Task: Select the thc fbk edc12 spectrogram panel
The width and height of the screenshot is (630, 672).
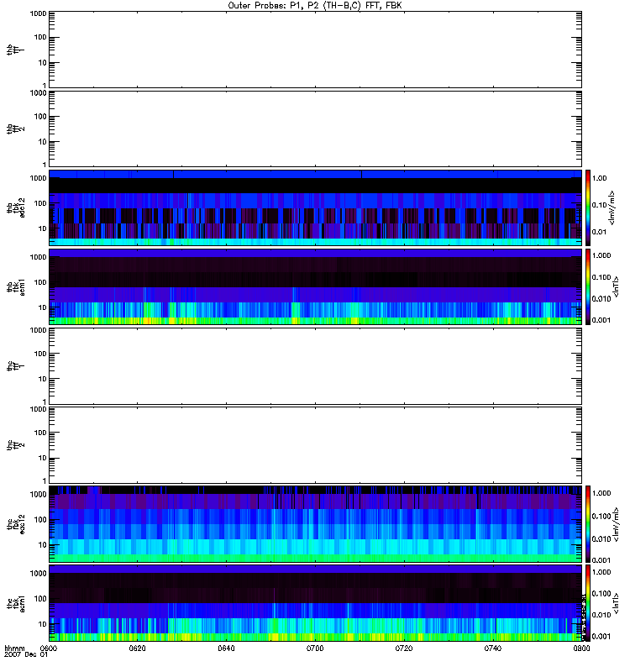Action: point(315,523)
